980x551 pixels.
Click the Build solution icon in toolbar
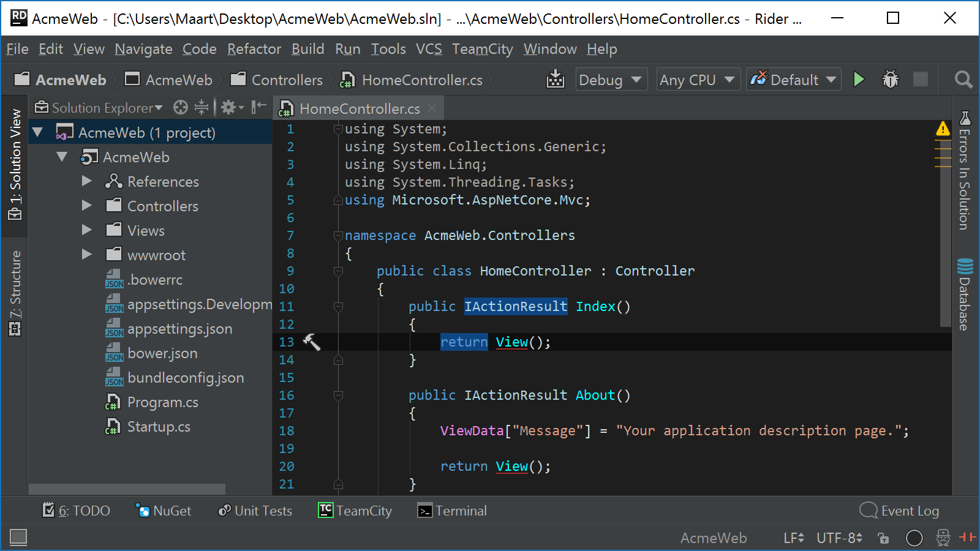coord(556,80)
